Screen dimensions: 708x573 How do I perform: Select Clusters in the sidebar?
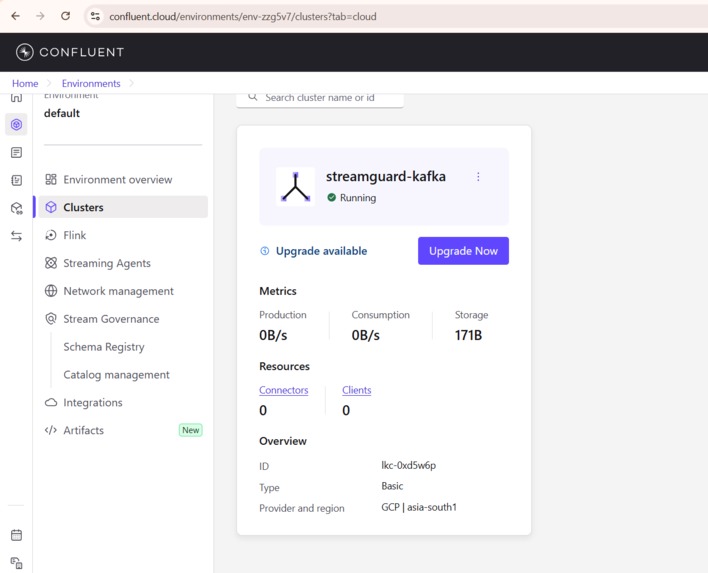point(123,207)
